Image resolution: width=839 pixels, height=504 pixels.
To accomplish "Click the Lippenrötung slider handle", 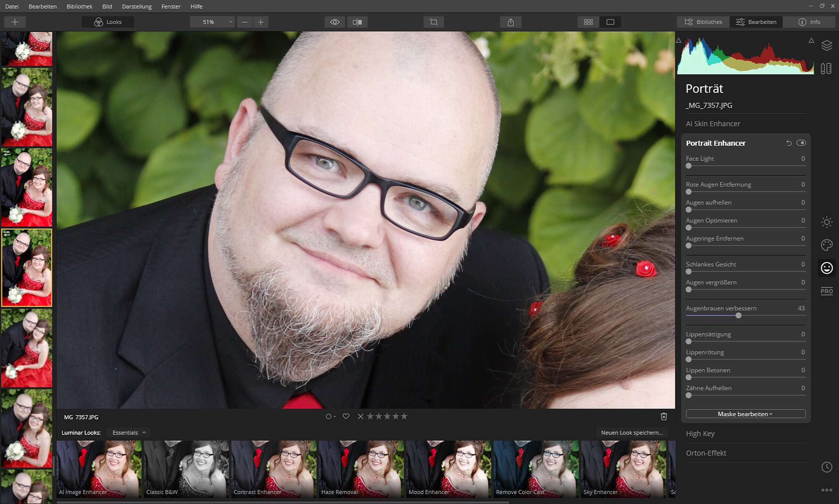I will 688,359.
